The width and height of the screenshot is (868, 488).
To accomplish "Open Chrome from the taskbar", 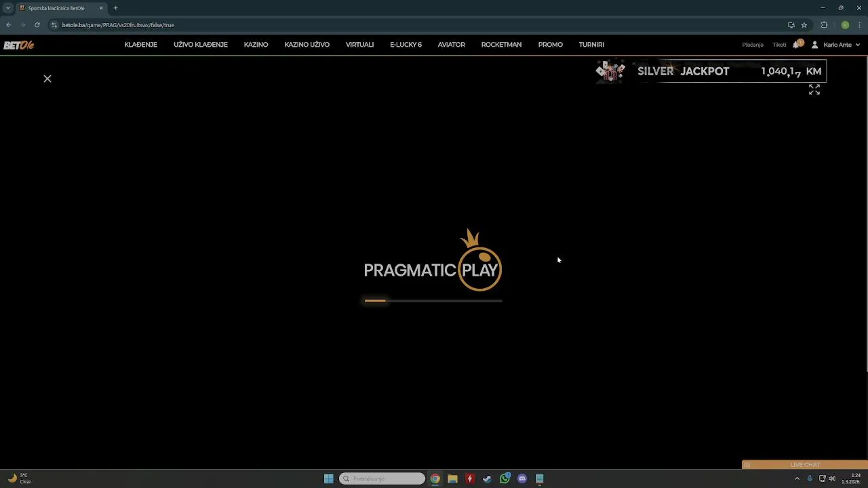I will coord(435,479).
